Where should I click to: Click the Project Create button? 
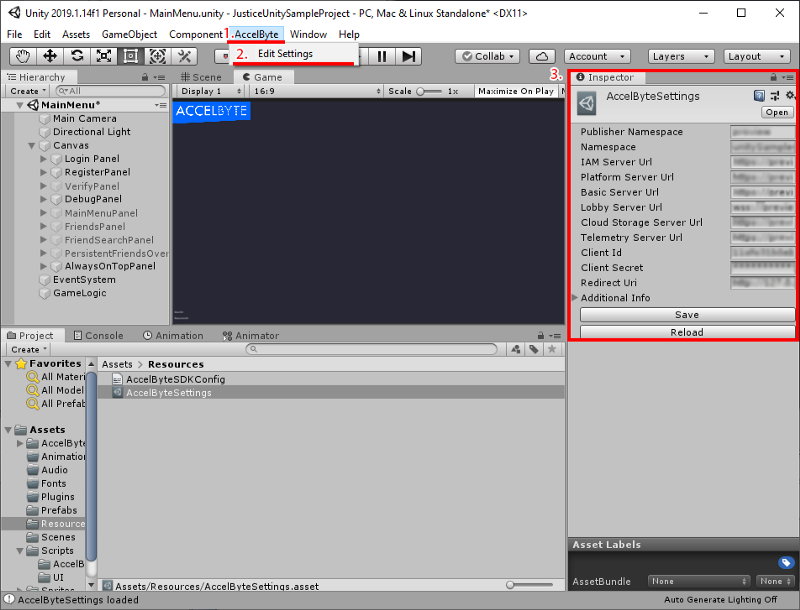point(29,349)
